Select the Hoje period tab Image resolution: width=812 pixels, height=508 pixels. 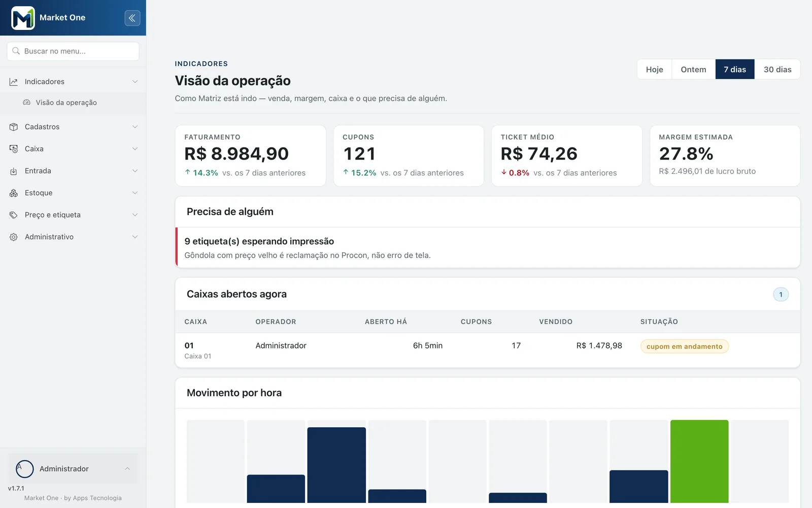point(654,70)
